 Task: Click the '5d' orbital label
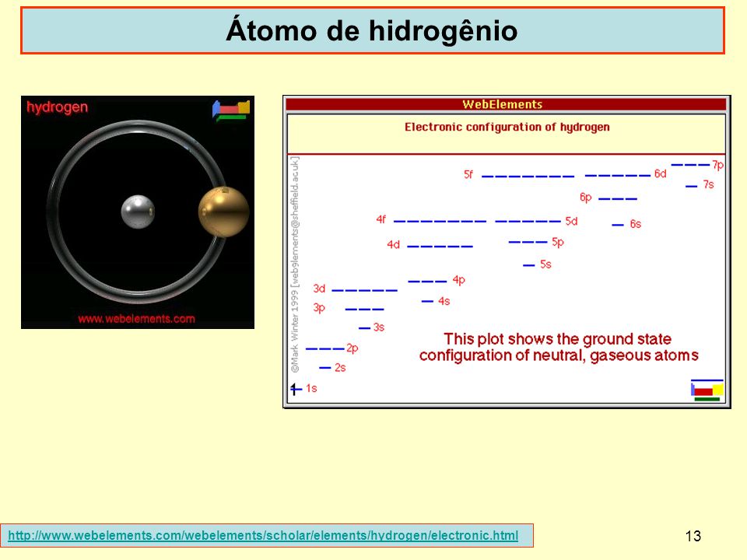point(572,221)
